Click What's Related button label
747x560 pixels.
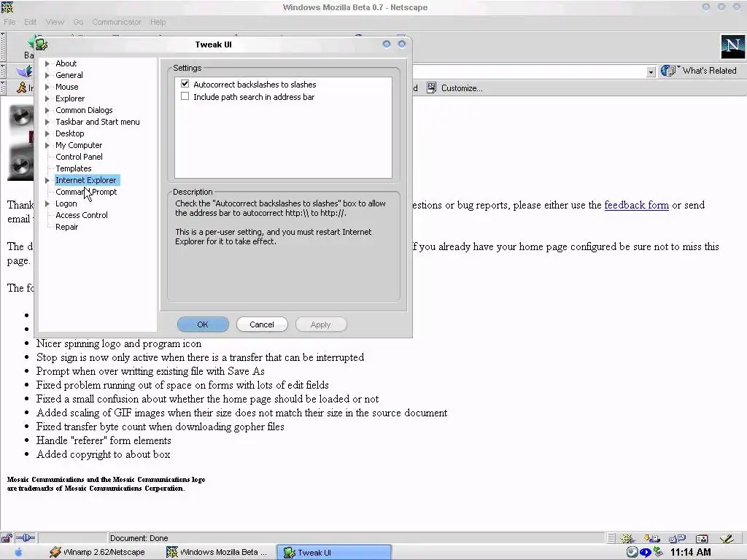pyautogui.click(x=709, y=71)
